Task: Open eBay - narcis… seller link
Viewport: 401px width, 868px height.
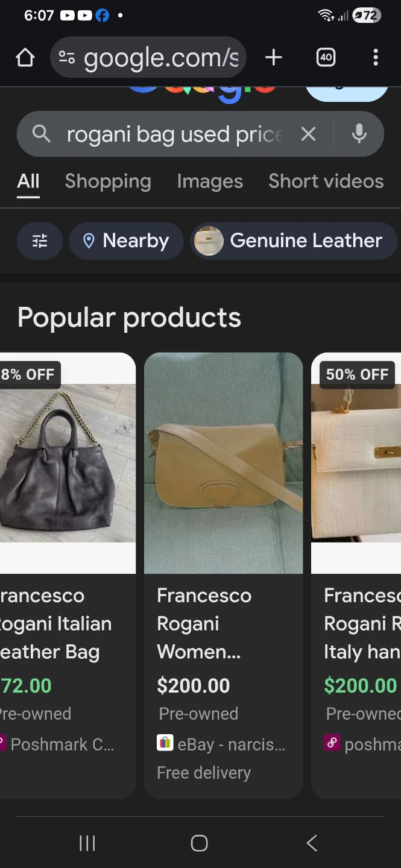Action: pos(221,744)
